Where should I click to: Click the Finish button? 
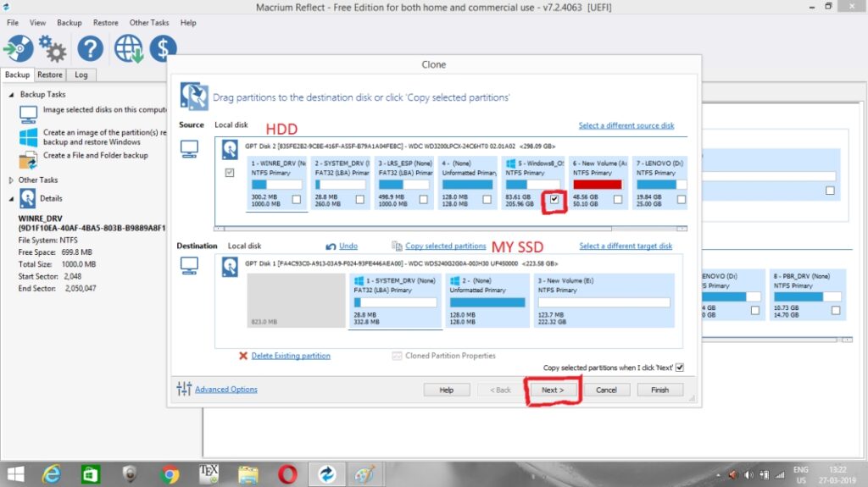(x=659, y=390)
